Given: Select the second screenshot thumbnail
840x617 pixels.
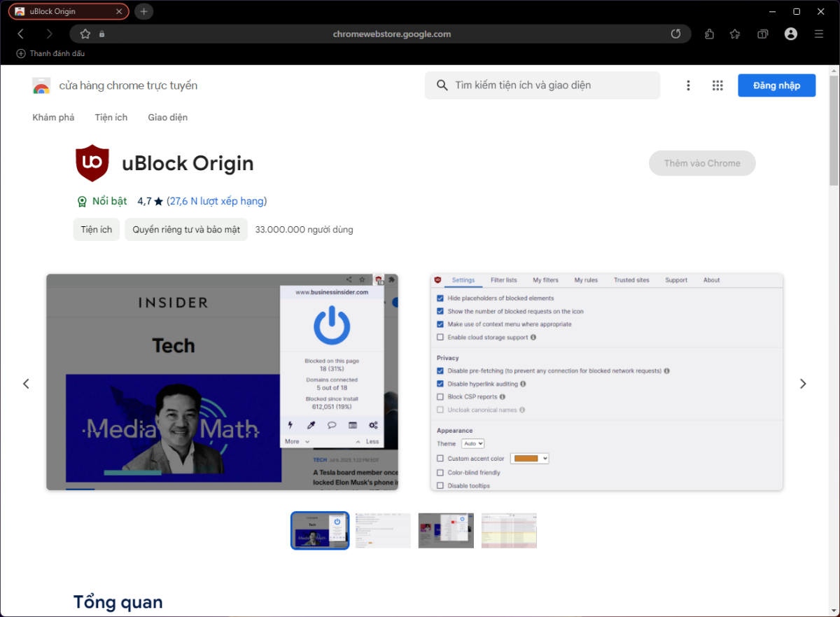Looking at the screenshot, I should 383,531.
